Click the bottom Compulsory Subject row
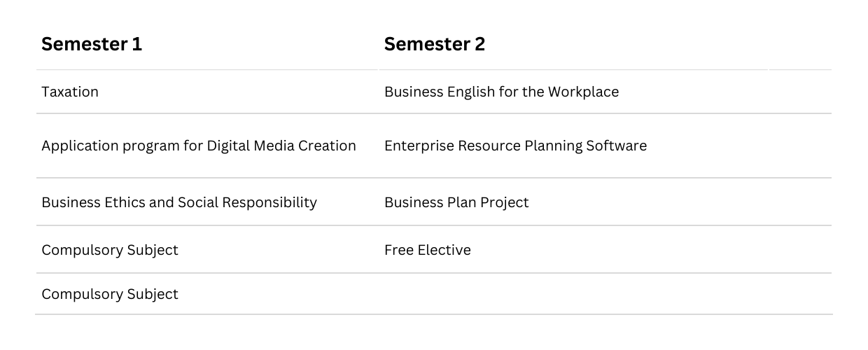 [110, 294]
